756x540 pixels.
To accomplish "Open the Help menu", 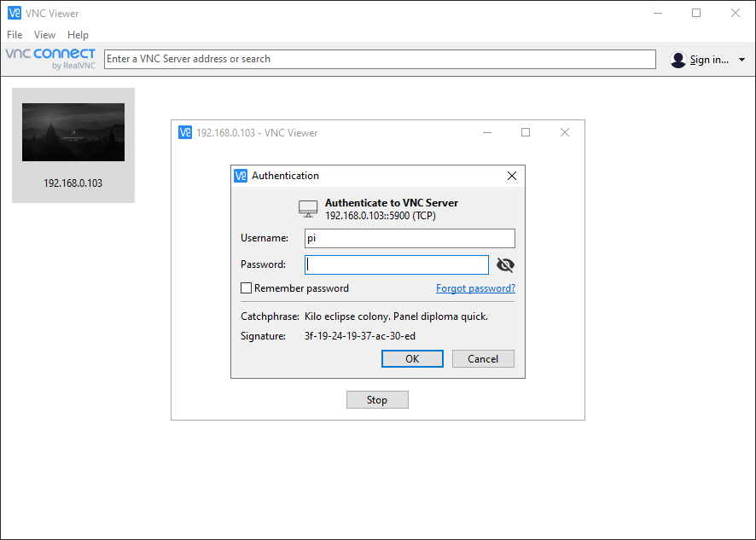I will [78, 35].
